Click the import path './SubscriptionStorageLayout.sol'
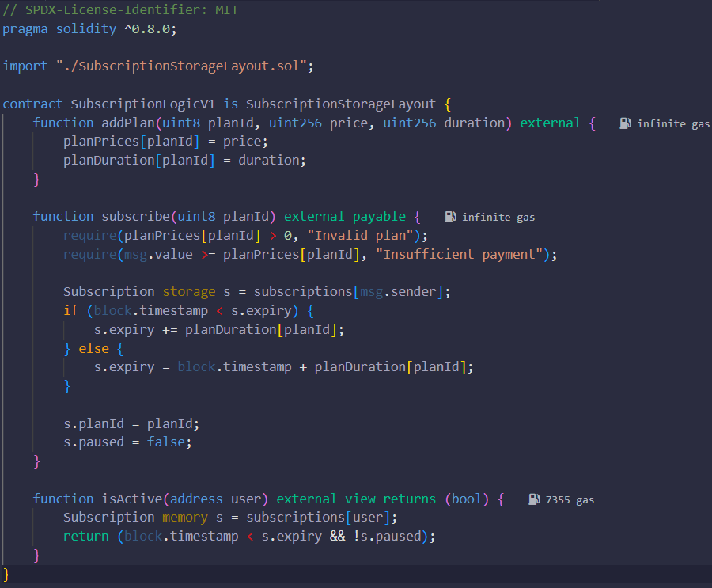 [x=182, y=66]
